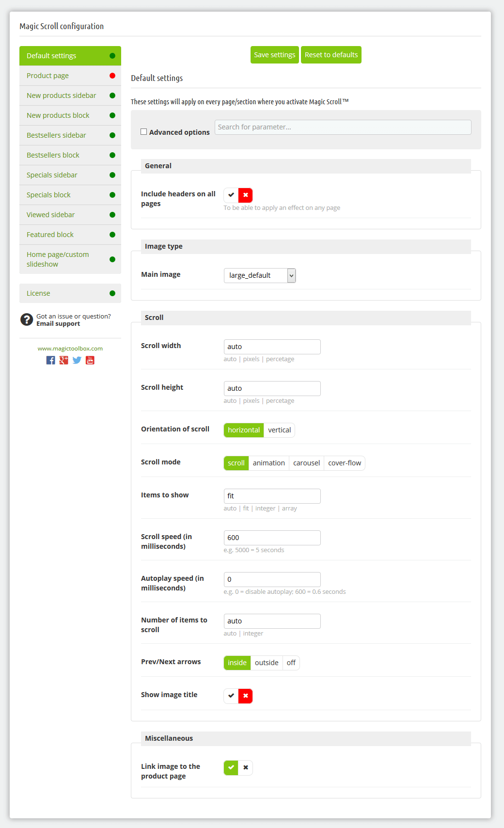Open the License section
The width and height of the screenshot is (504, 828).
[70, 293]
